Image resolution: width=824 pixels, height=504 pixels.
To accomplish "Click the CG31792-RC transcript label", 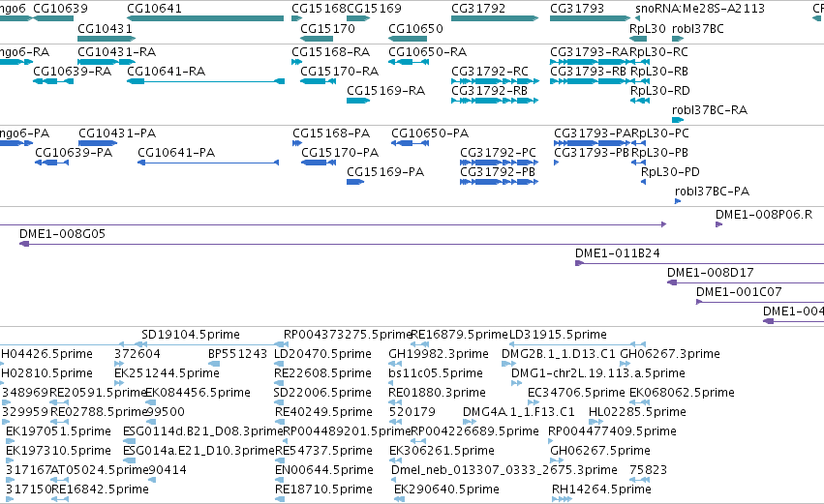I will click(x=489, y=72).
